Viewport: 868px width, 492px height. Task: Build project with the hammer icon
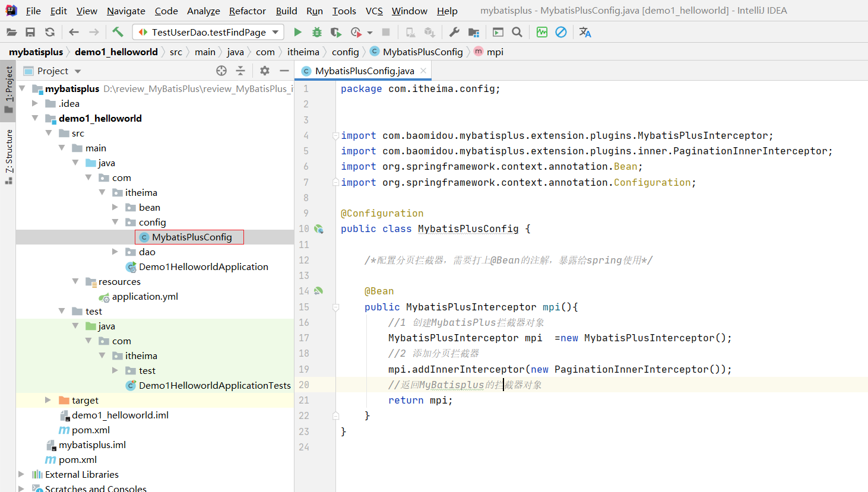tap(118, 32)
